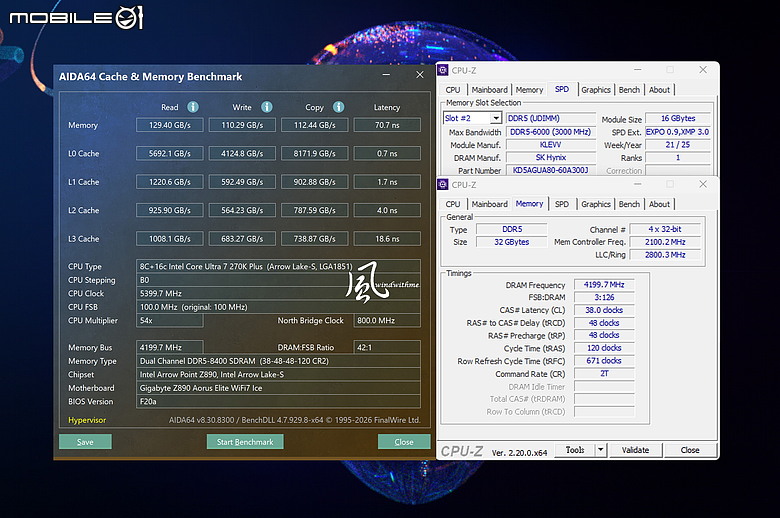Select SPD tab in top CPU-Z window
Image resolution: width=780 pixels, height=518 pixels.
(562, 89)
